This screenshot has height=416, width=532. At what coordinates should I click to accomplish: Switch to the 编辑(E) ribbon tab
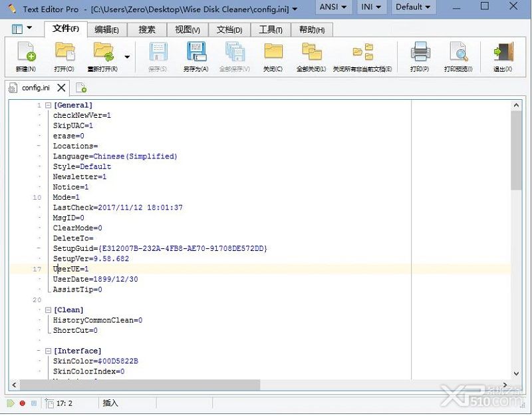(107, 30)
